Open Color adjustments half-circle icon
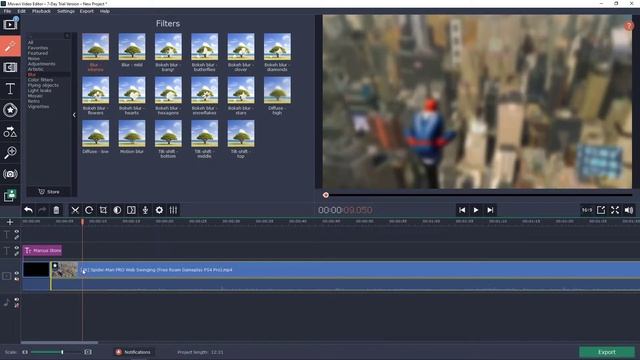 tap(117, 210)
